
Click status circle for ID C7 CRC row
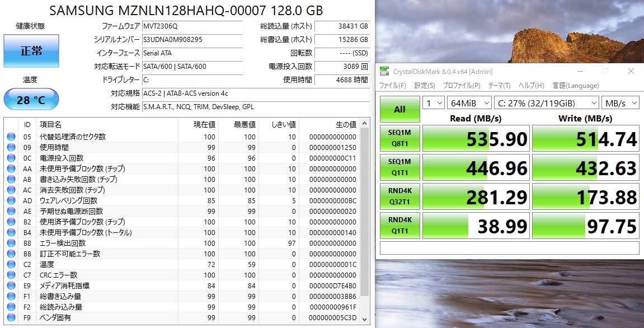[x=11, y=275]
